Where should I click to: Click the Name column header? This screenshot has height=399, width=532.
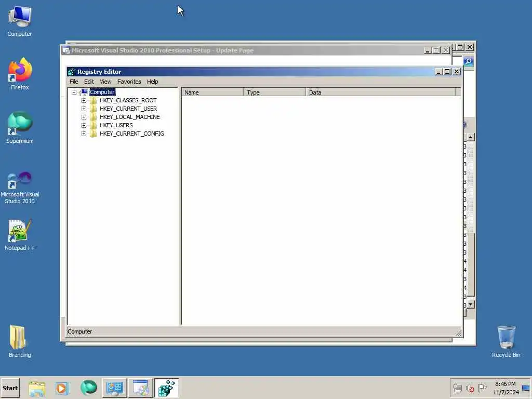pos(212,92)
